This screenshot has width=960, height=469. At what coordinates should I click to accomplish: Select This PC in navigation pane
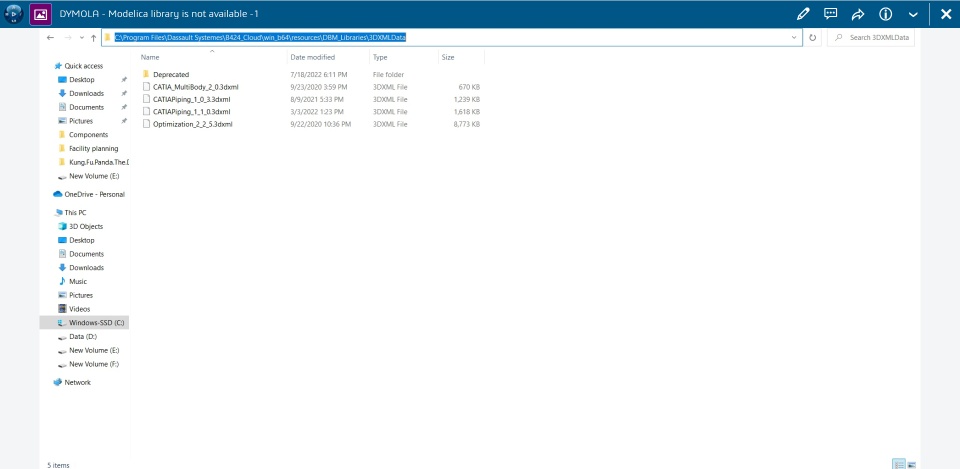[x=75, y=213]
